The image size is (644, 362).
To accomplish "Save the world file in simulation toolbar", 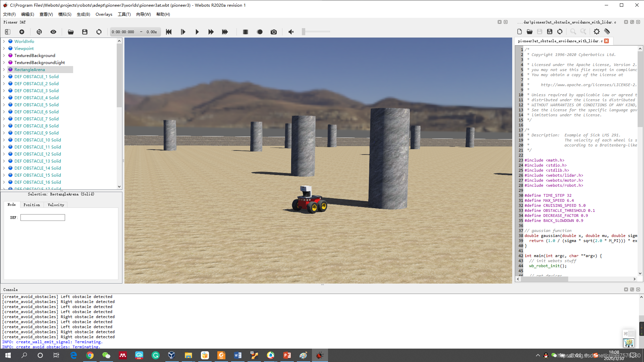I will click(x=85, y=32).
